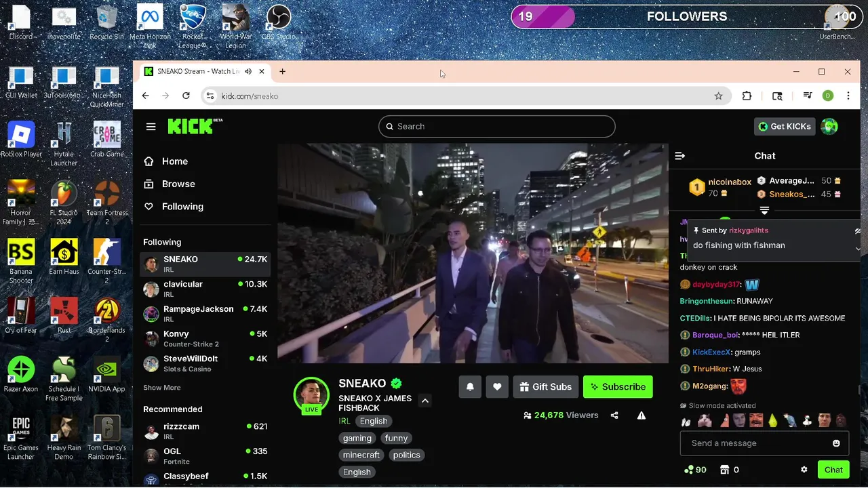Screen dimensions: 868x488
Task: Select the minecraft tag
Action: tap(361, 455)
